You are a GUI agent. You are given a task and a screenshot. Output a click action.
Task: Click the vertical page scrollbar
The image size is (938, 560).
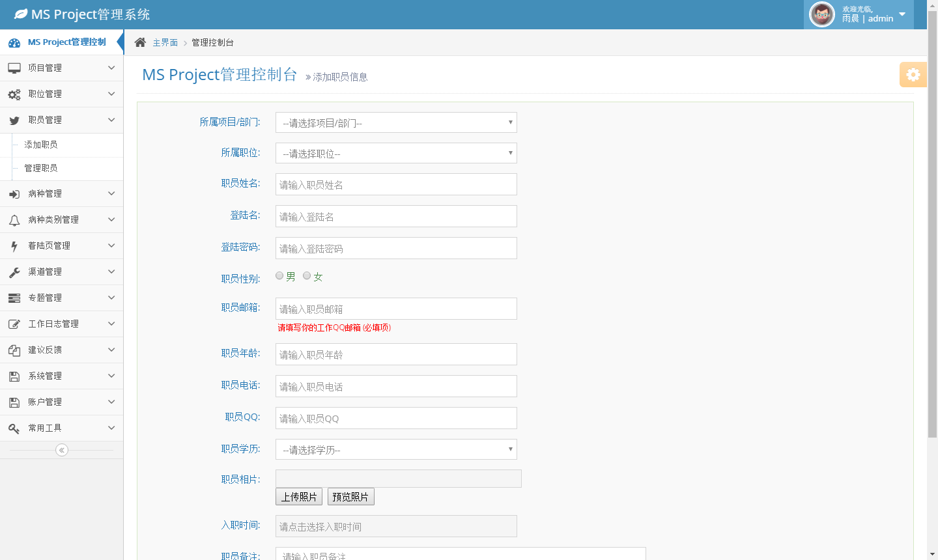[932, 228]
